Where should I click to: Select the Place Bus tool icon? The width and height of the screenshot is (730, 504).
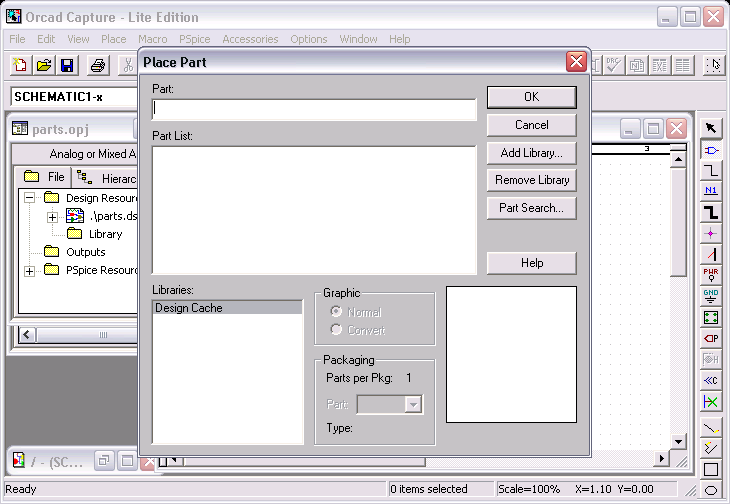710,212
